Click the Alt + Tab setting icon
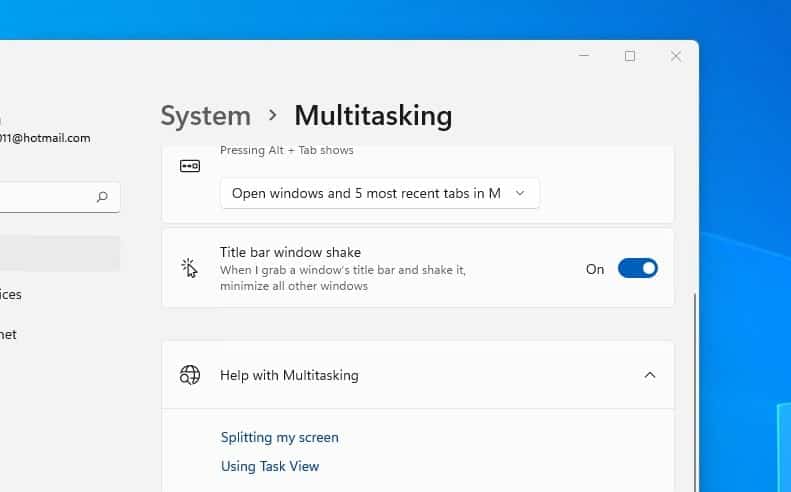The height and width of the screenshot is (492, 791). click(x=190, y=166)
